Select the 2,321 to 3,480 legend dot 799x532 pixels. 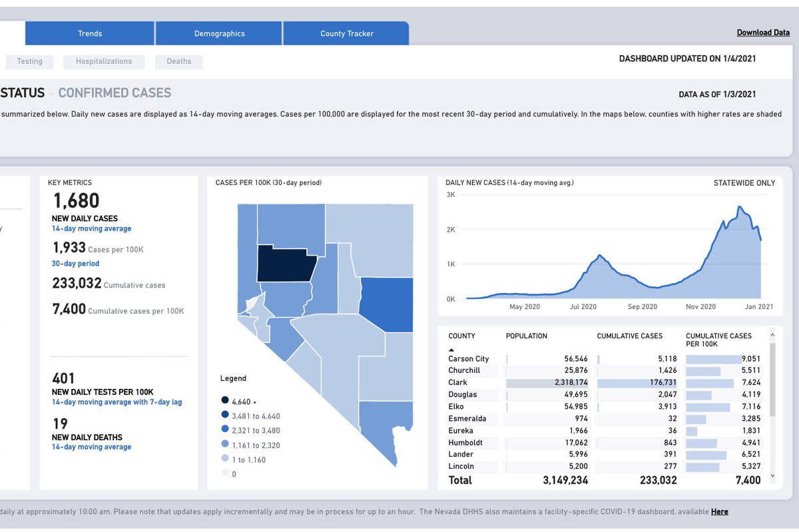tap(224, 430)
